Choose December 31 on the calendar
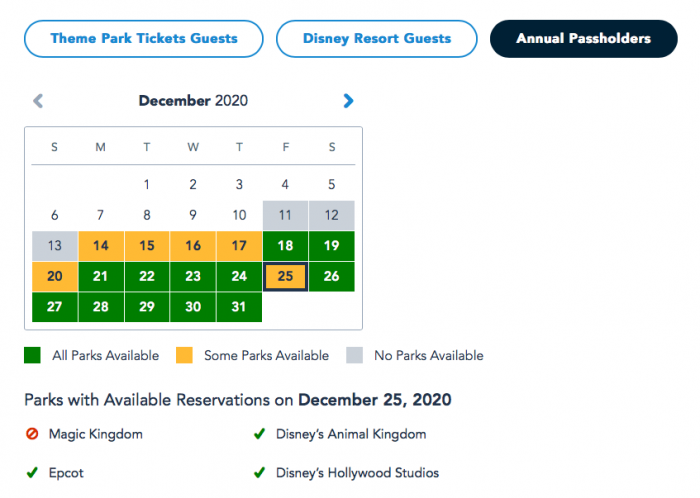Screen dimensions: 700x498 pos(239,307)
